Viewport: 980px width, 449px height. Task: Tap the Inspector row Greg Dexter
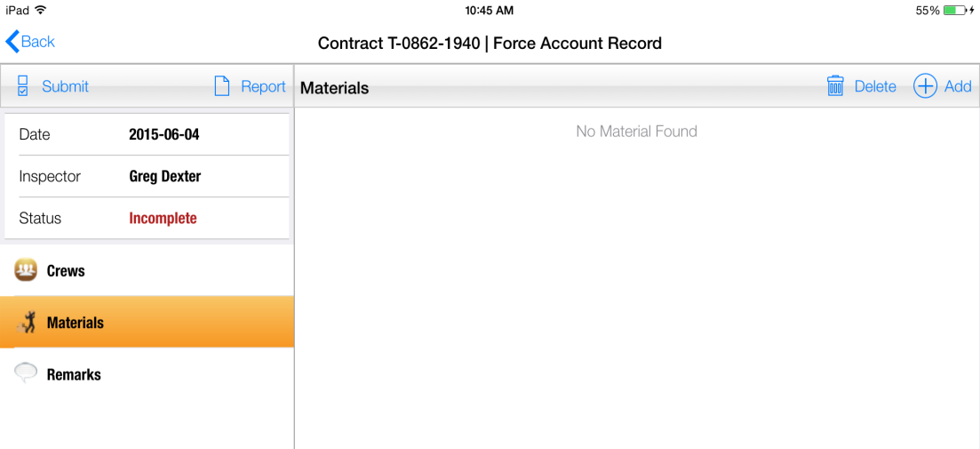165,176
